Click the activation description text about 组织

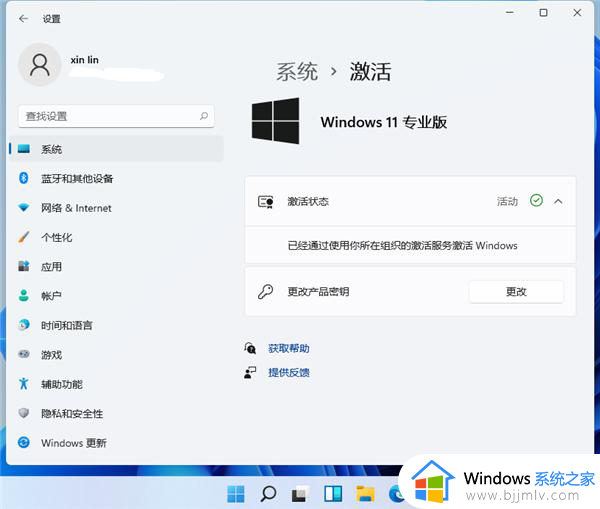pos(402,246)
